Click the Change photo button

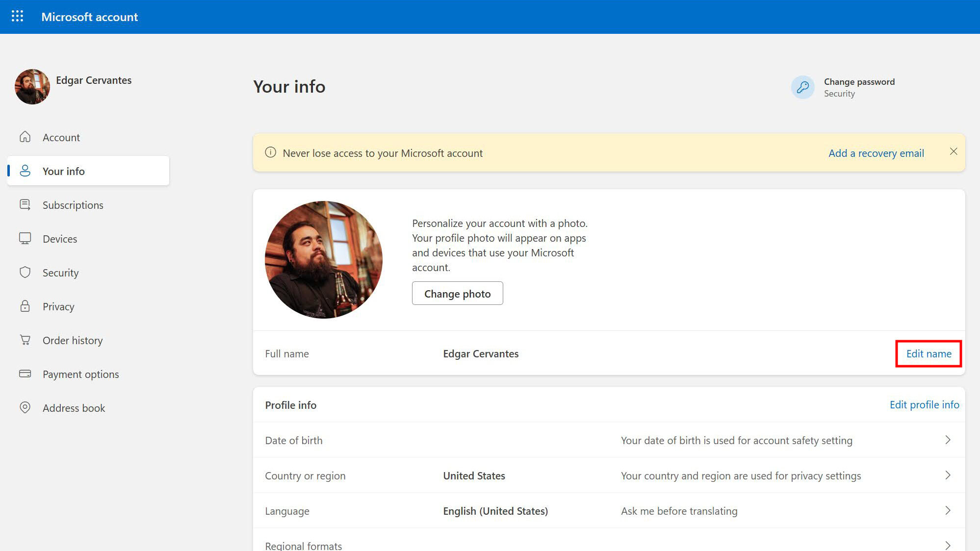click(x=457, y=293)
